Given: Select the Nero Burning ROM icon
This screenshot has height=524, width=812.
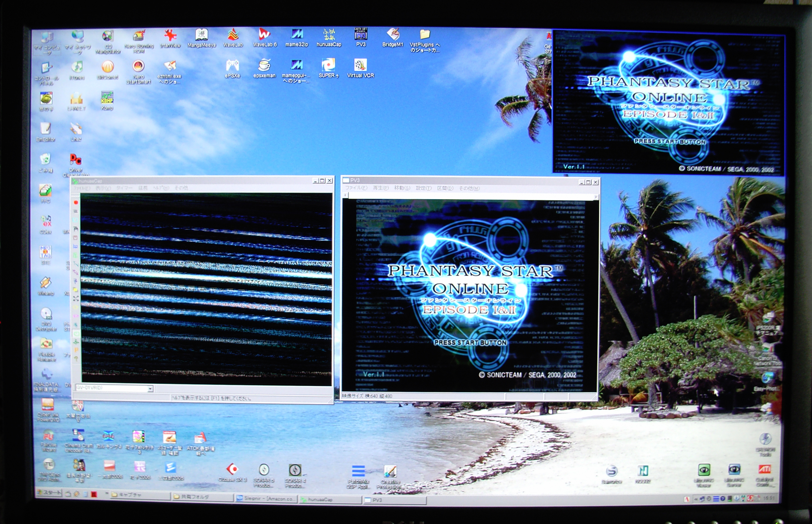Looking at the screenshot, I should [139, 42].
